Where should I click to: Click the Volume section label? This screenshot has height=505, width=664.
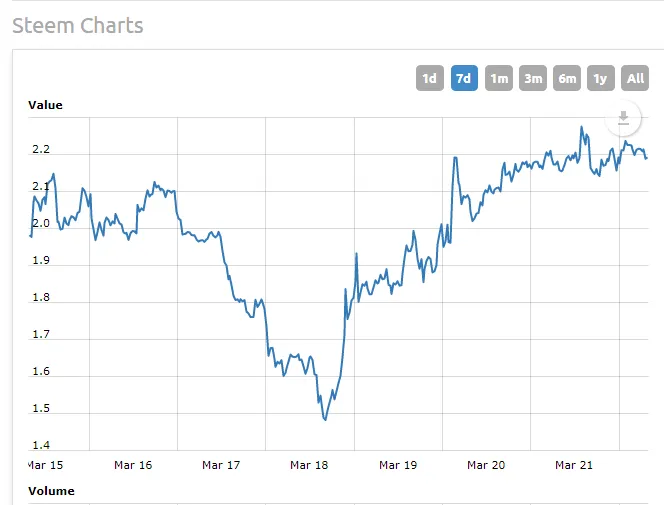coord(51,491)
